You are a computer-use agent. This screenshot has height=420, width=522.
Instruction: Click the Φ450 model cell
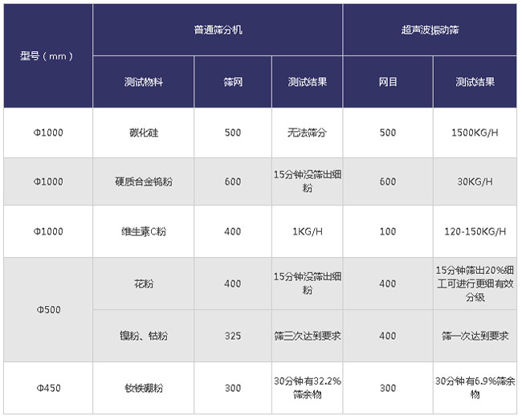[x=47, y=388]
